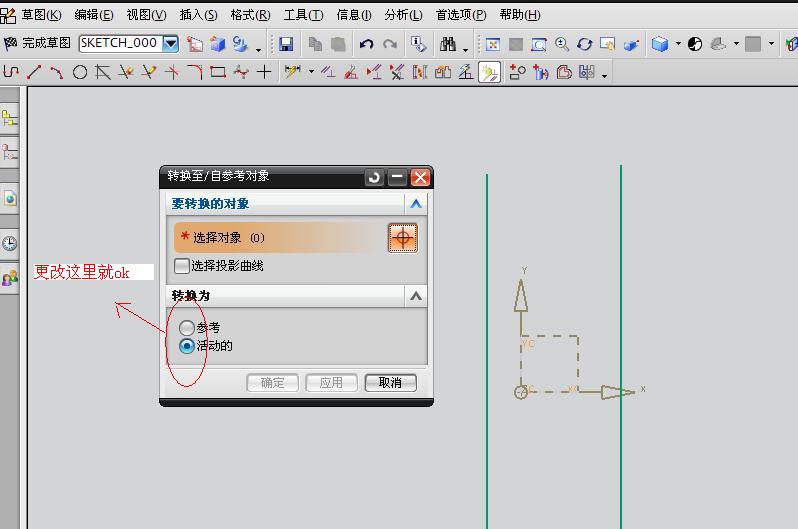
Task: Click the Update Model icon
Action: click(240, 44)
